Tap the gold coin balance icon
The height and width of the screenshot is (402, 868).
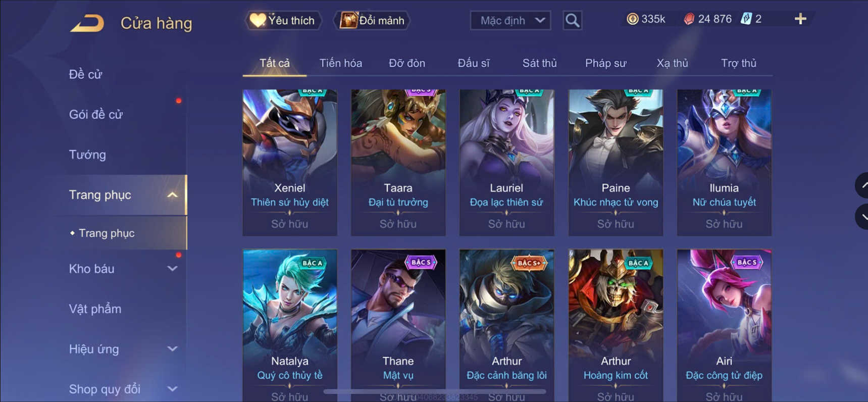pyautogui.click(x=632, y=19)
